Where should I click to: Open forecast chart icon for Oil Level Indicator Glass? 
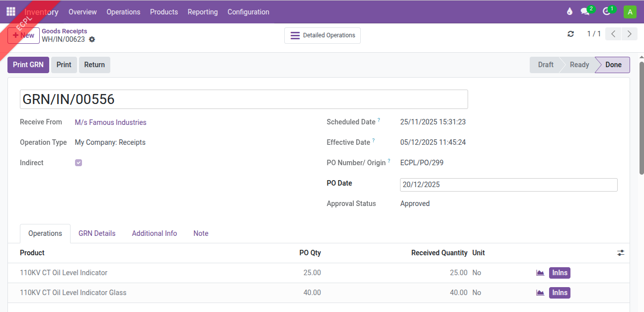pos(540,293)
